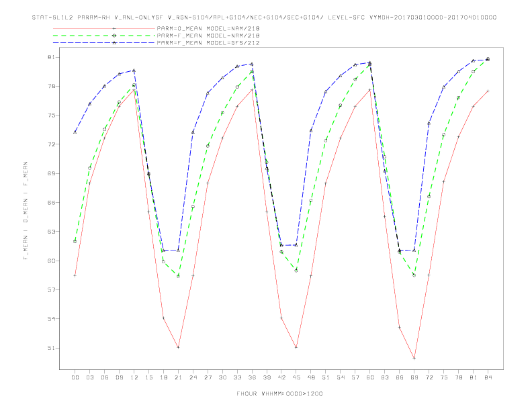
Task: Click the chart title starting with STAT=SL1L2
Action: tap(264, 17)
